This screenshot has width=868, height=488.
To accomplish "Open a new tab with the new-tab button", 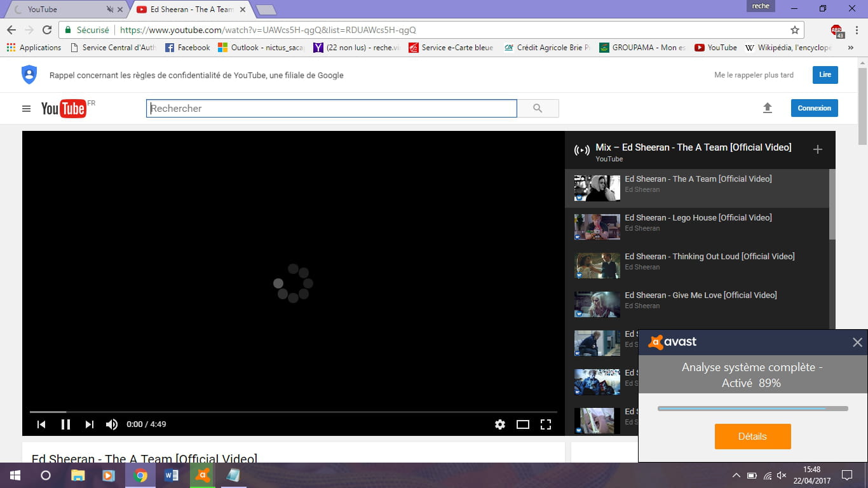I will click(x=266, y=10).
